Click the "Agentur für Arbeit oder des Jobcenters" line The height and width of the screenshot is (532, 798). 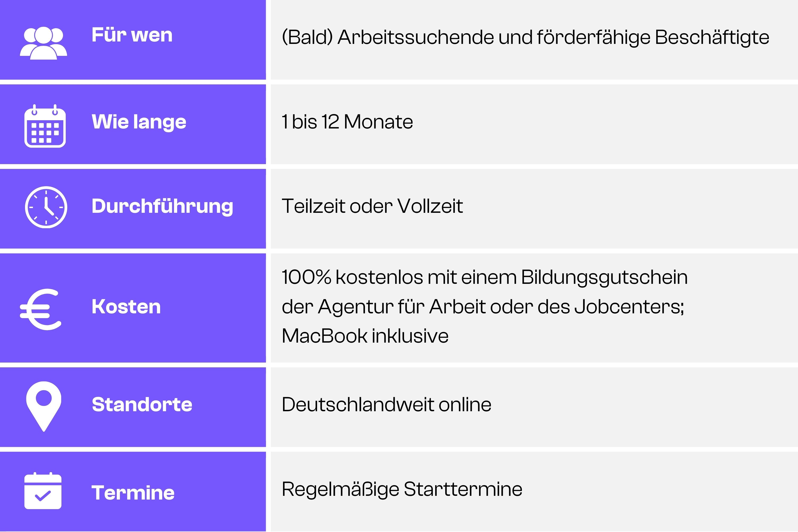click(483, 307)
